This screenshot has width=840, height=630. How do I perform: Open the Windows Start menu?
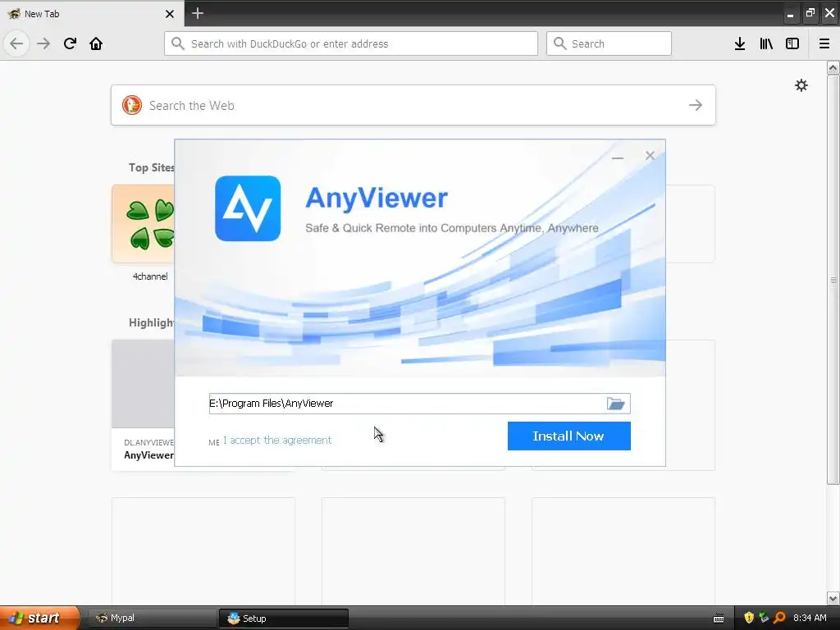click(40, 618)
